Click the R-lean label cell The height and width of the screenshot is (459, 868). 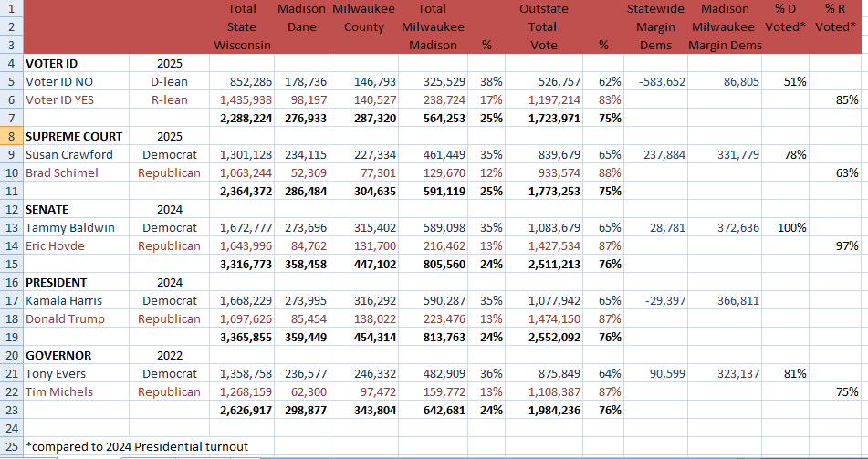pos(170,99)
